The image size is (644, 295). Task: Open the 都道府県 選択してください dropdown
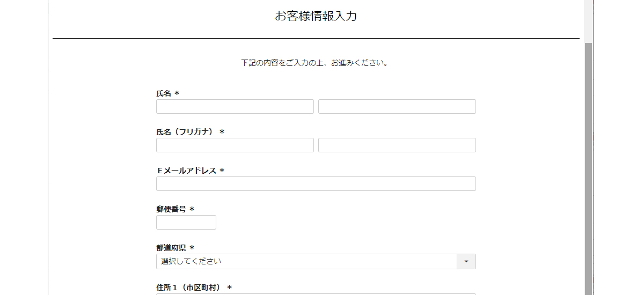(x=306, y=262)
